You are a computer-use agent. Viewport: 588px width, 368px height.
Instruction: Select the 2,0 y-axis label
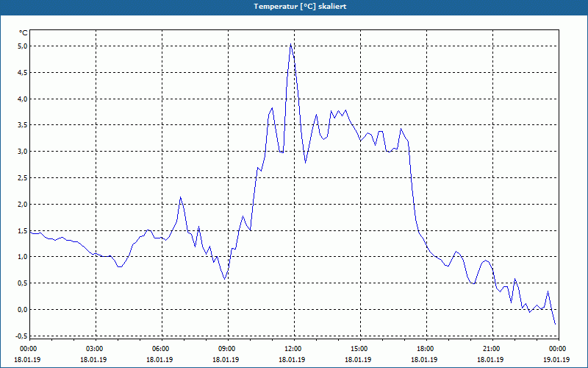tap(23, 205)
